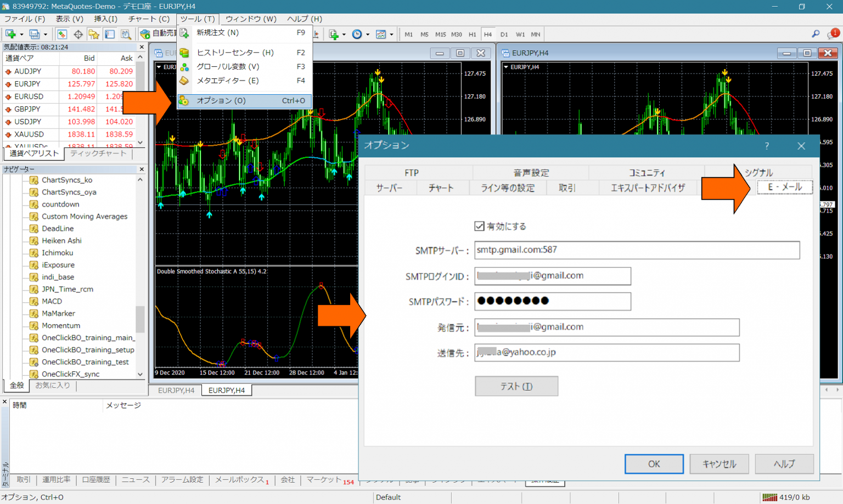The height and width of the screenshot is (504, 843).
Task: Select the H1 timeframe button
Action: 472,34
